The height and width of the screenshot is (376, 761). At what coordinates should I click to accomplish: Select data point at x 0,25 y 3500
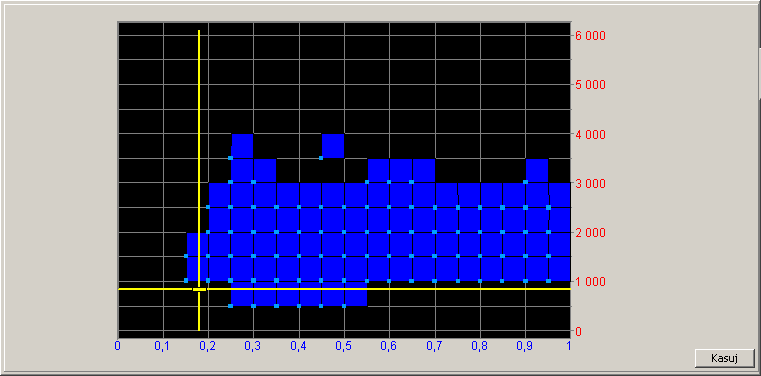coord(231,158)
